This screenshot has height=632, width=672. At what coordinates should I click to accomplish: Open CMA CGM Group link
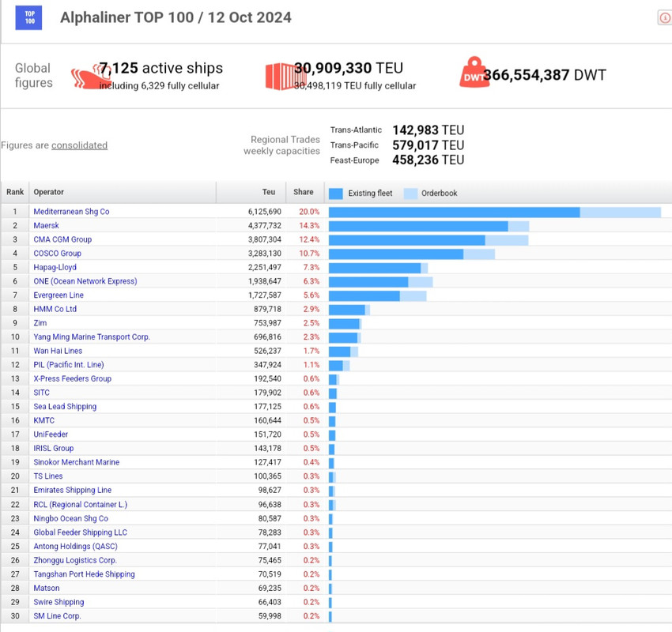click(62, 239)
